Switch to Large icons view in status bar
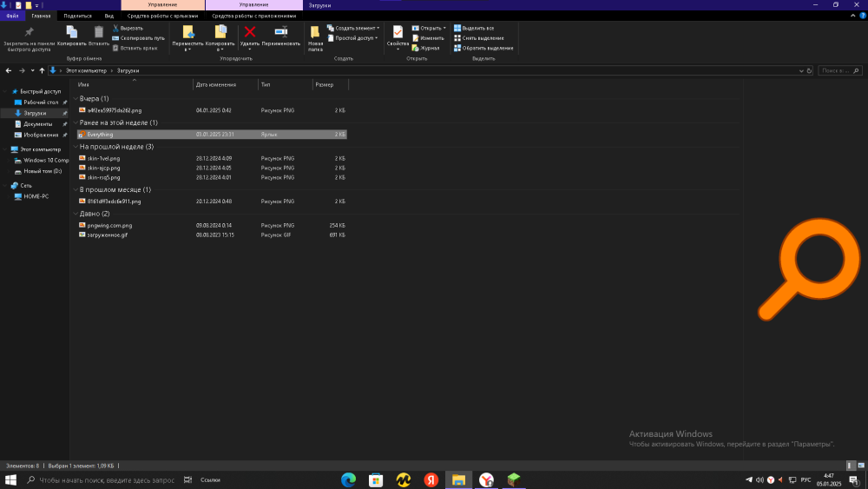 861,466
